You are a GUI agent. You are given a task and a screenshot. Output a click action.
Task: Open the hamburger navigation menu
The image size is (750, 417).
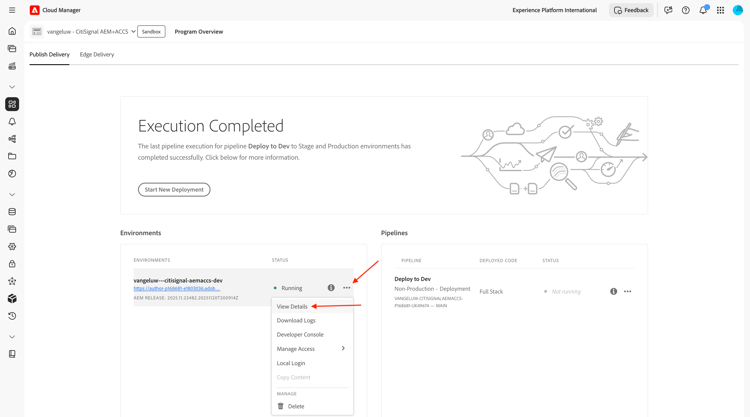click(12, 10)
